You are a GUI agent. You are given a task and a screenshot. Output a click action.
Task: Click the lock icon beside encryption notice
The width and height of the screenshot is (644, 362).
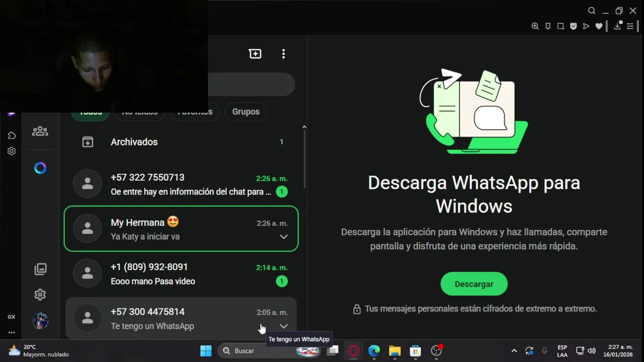pos(357,309)
